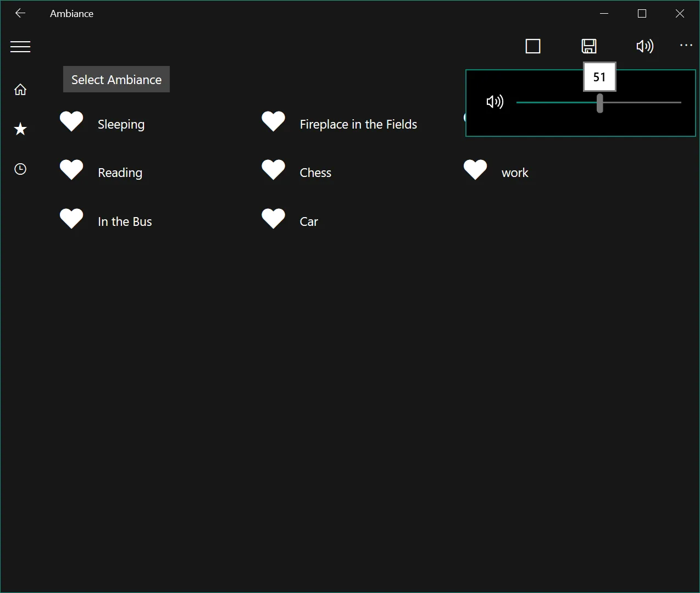
Task: Save ambiance with floppy disk icon
Action: pyautogui.click(x=589, y=46)
